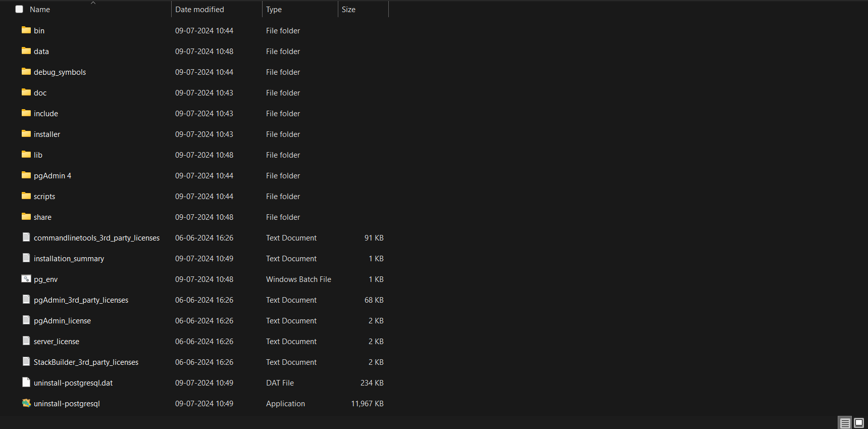Select the bin folder name
The height and width of the screenshot is (429, 868).
tap(39, 31)
